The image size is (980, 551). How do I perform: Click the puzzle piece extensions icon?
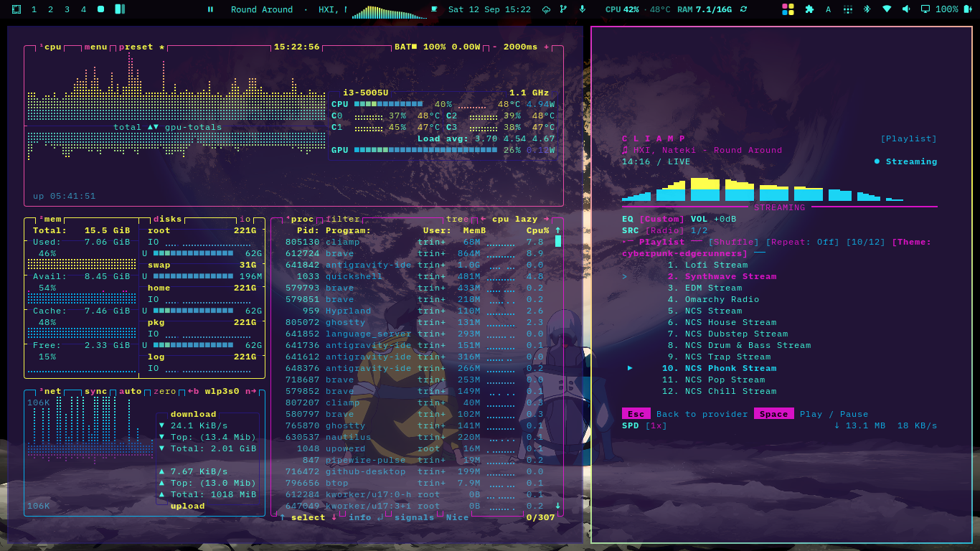pos(810,9)
